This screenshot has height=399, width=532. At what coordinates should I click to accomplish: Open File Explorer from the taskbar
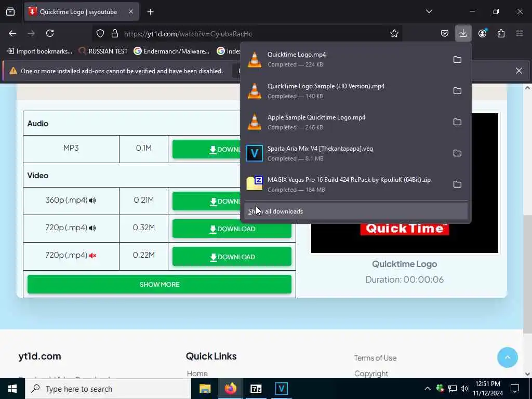click(205, 389)
